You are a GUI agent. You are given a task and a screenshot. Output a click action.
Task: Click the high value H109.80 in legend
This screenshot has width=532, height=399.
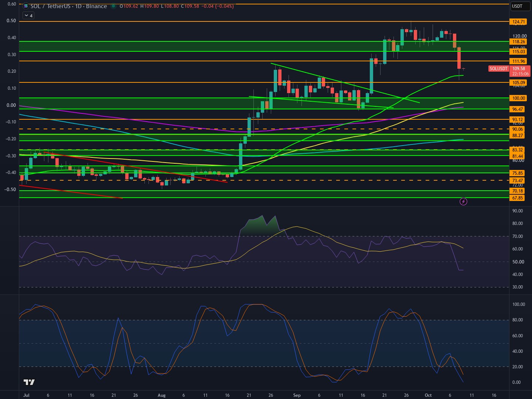tap(149, 6)
